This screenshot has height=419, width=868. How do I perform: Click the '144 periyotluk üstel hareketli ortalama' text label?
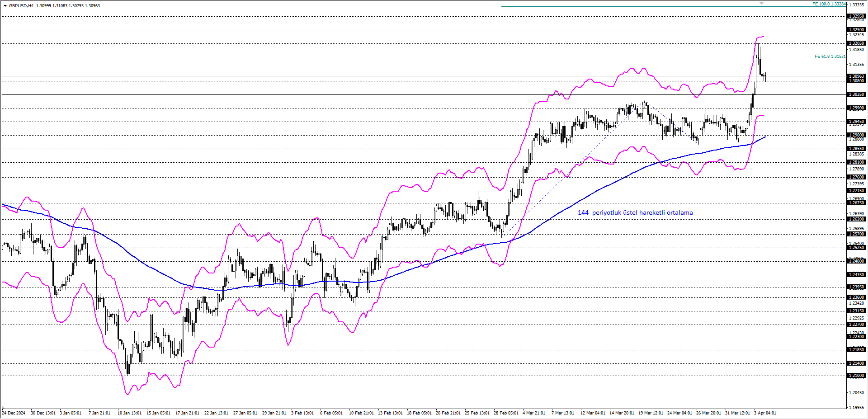pos(635,212)
